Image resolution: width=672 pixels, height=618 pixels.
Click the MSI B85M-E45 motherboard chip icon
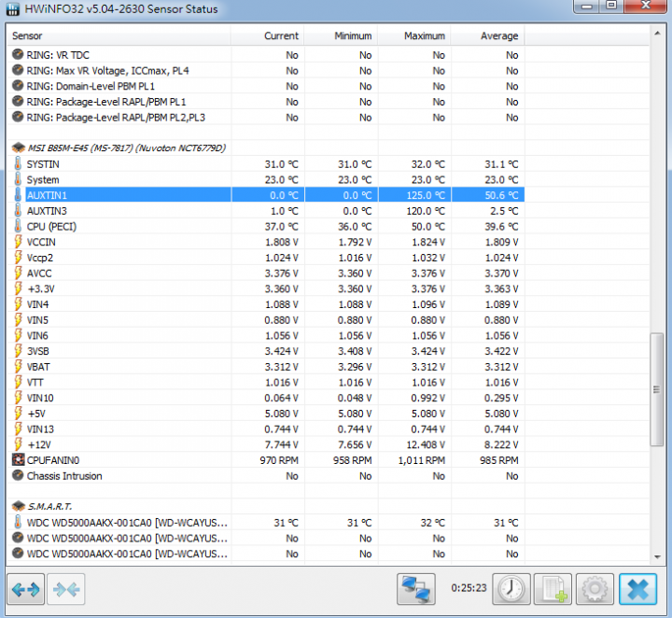[x=18, y=147]
